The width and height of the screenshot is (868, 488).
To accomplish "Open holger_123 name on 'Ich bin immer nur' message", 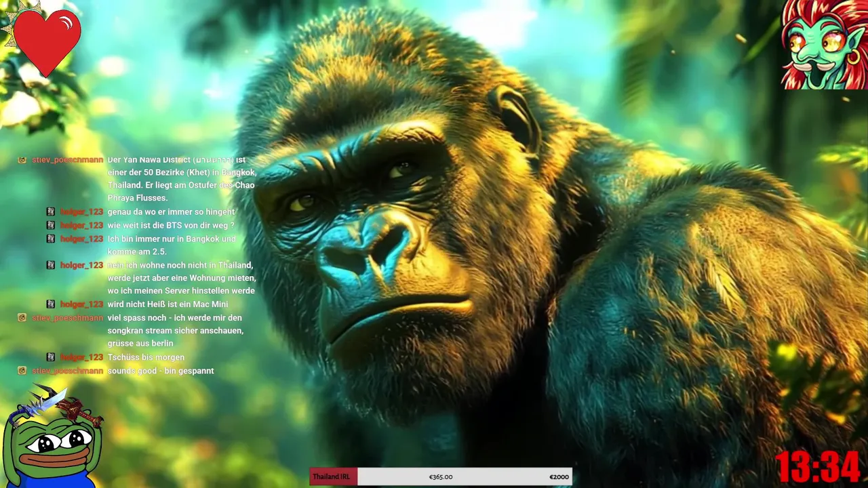I will 81,239.
